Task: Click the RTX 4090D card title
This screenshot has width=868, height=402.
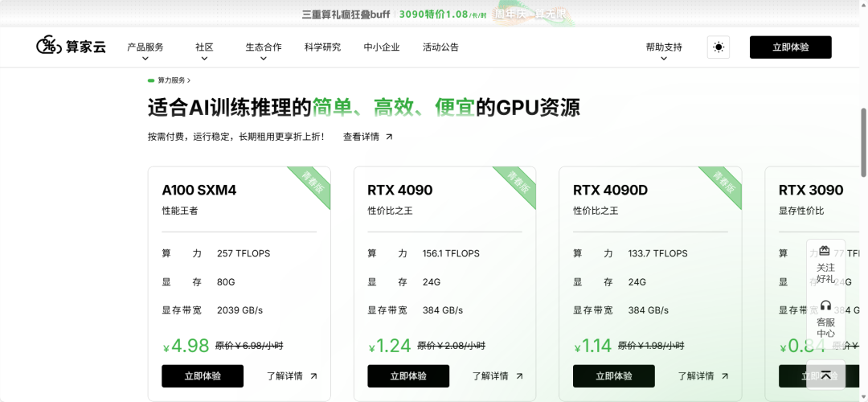Action: (x=610, y=190)
